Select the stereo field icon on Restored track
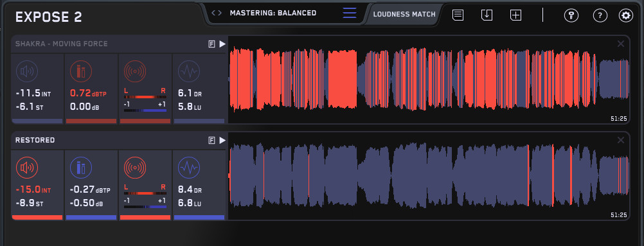Screen dimensions: 644x246 [135, 168]
